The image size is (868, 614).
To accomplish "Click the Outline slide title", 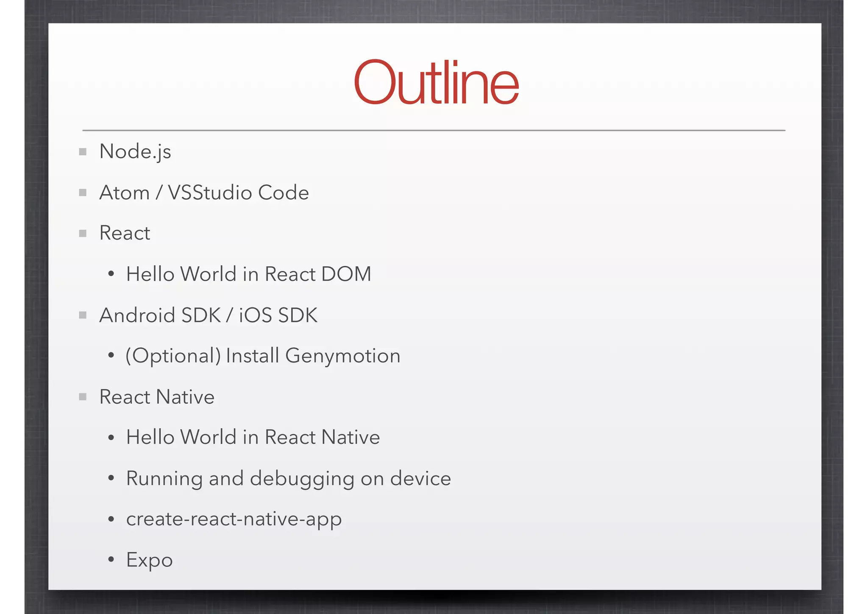I will [x=436, y=82].
